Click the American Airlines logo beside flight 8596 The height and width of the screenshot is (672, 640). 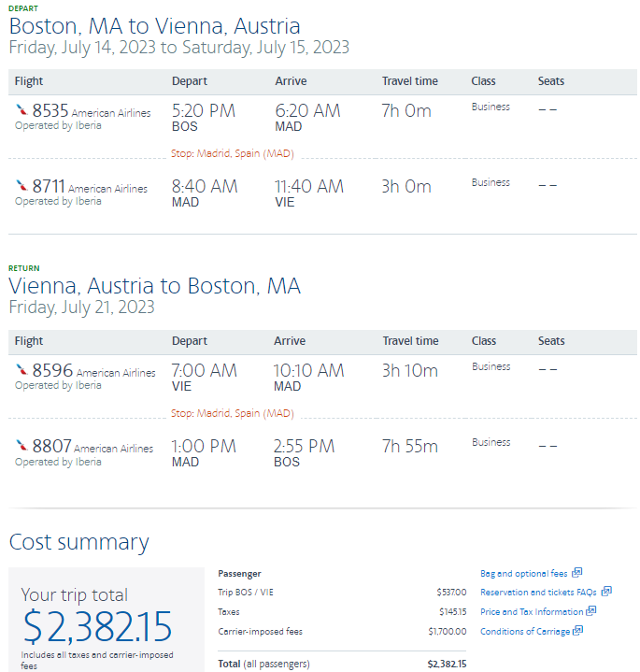click(x=21, y=370)
